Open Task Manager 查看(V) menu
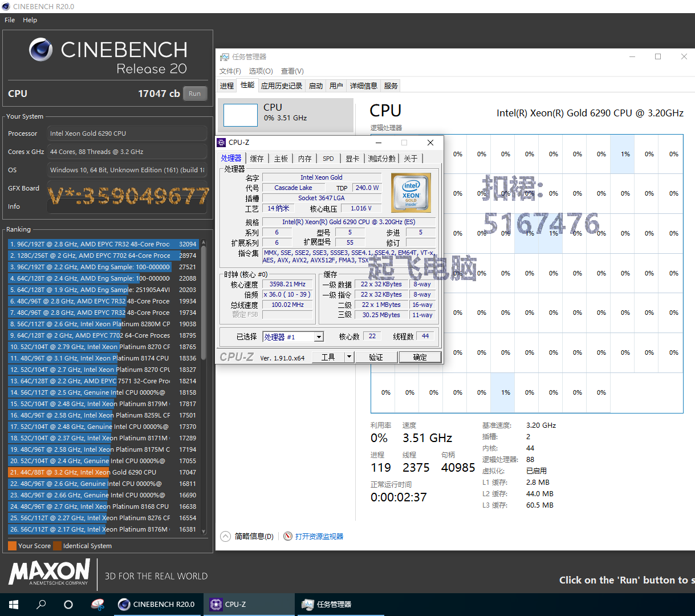 coord(292,71)
